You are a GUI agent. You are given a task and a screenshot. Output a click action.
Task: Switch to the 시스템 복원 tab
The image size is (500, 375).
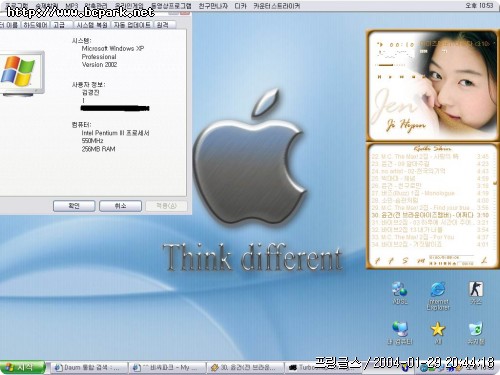coord(92,25)
